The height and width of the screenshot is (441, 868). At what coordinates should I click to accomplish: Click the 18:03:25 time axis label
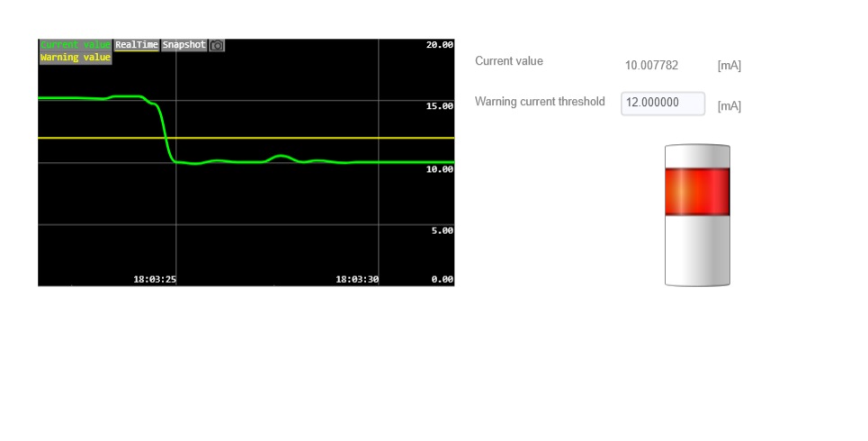coord(155,279)
